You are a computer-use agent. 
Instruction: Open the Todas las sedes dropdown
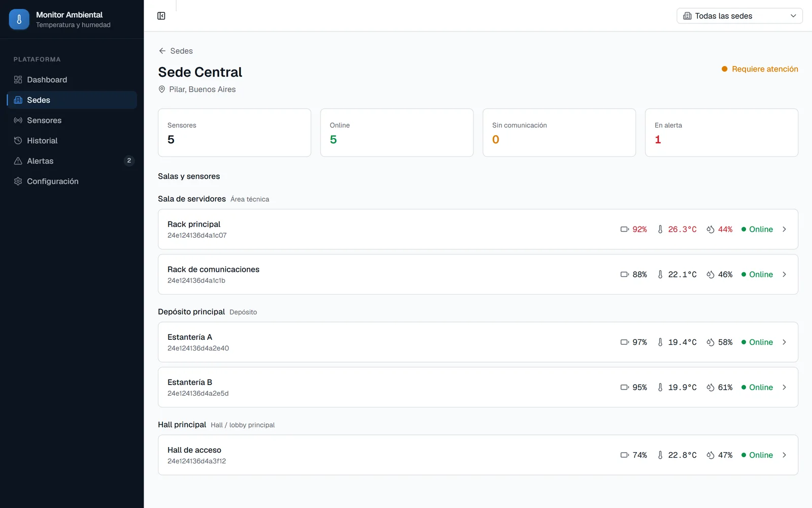point(739,16)
